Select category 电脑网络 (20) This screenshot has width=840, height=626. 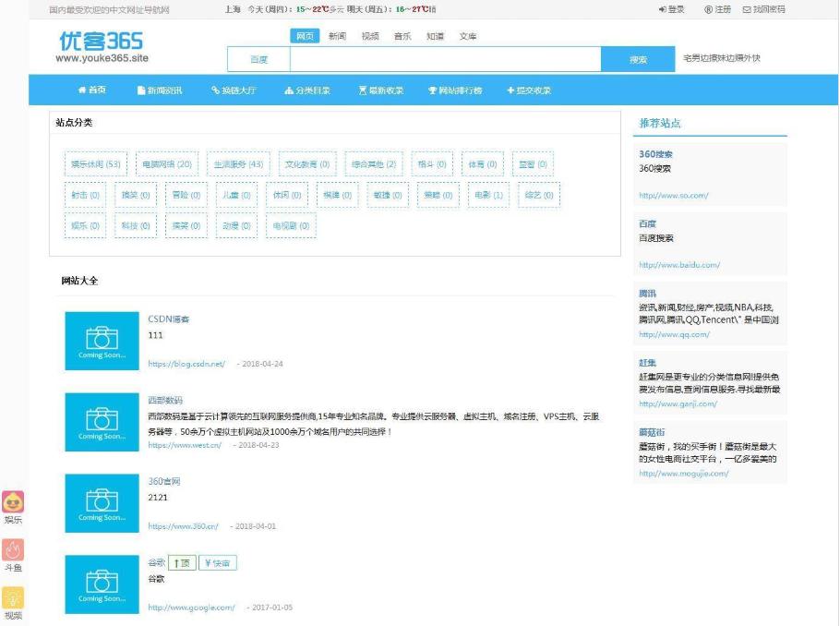(x=167, y=164)
